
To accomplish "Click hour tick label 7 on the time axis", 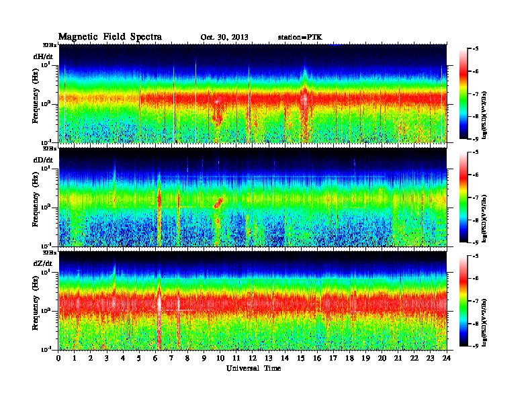I will [x=171, y=358].
